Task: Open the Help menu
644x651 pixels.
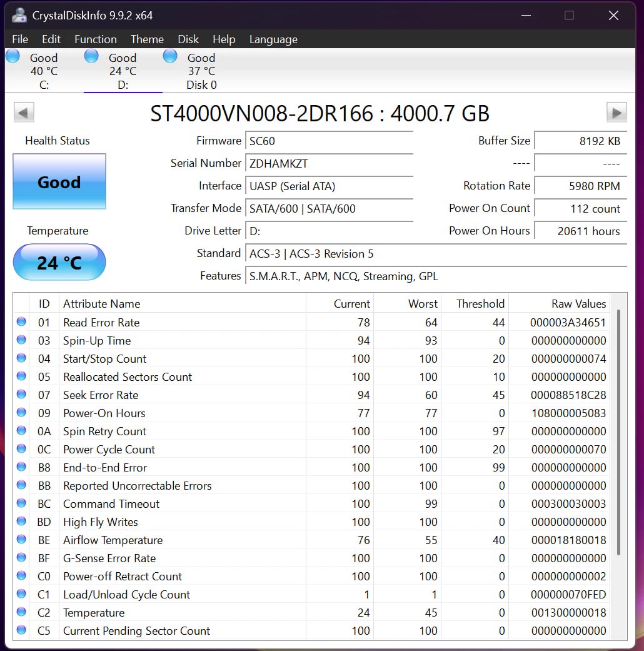Action: pos(224,39)
